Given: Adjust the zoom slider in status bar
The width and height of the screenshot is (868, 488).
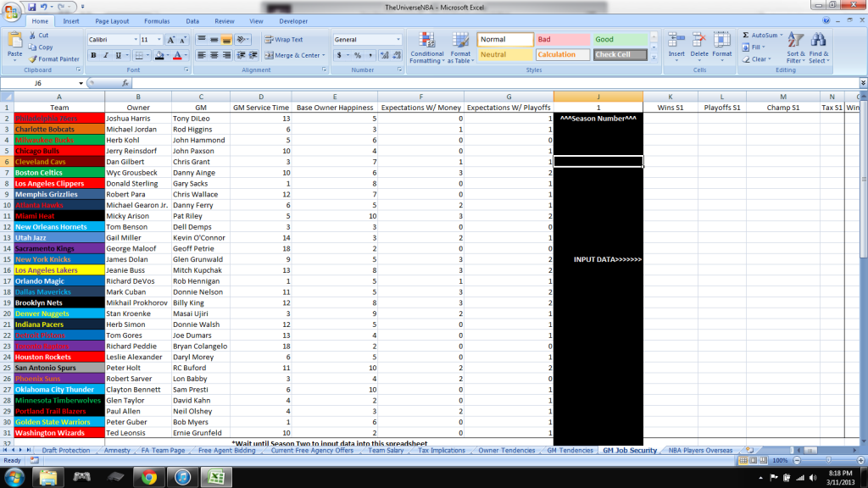Looking at the screenshot, I should 829,460.
